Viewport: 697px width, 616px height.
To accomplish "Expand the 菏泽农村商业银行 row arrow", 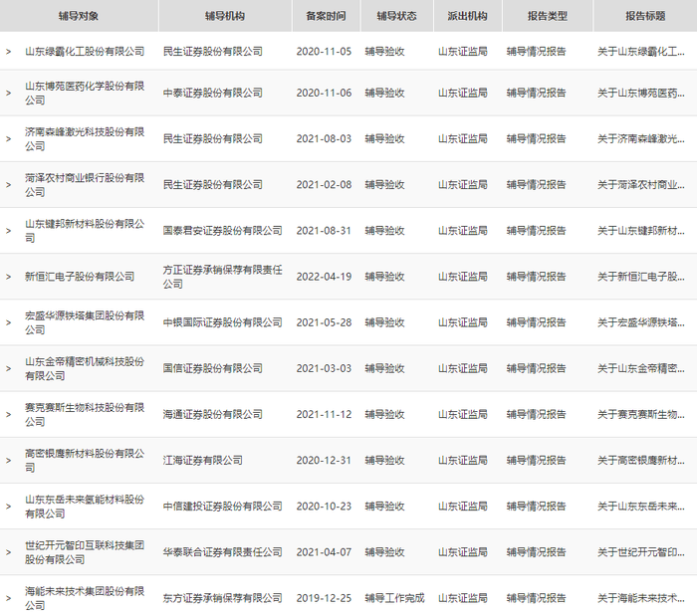I will coord(8,185).
